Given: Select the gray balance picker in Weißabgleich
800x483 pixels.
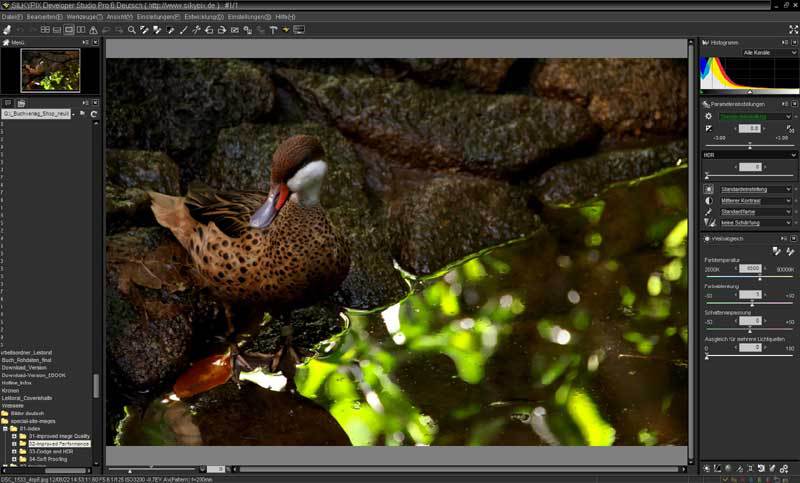Looking at the screenshot, I should (776, 251).
